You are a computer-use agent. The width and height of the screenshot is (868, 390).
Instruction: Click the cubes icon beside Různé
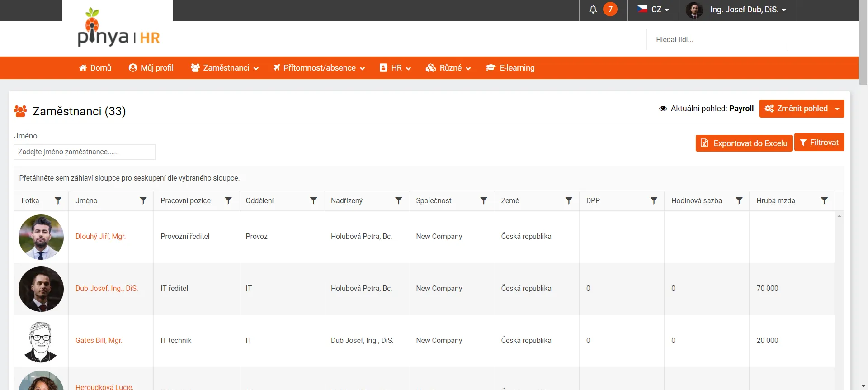tap(431, 68)
